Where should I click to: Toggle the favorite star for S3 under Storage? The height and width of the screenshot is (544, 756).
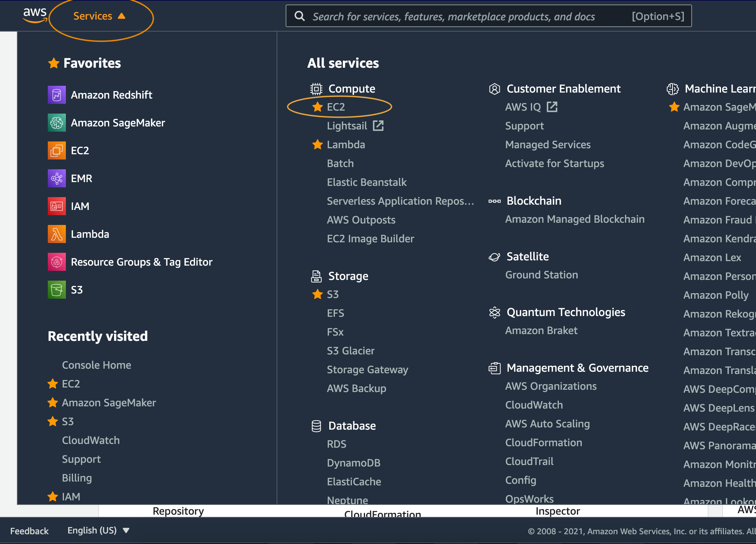click(318, 294)
